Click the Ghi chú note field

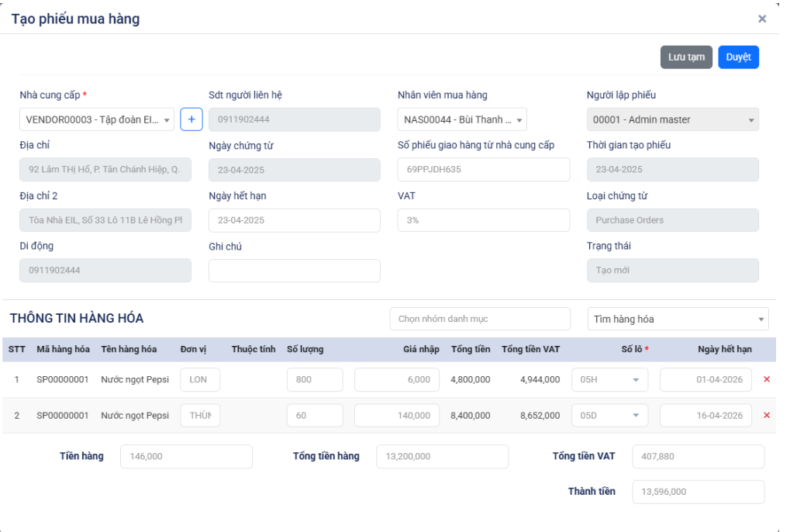(294, 271)
